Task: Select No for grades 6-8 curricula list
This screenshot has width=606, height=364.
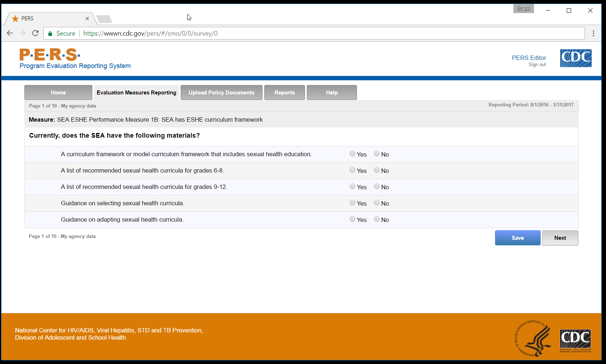Action: coord(377,170)
